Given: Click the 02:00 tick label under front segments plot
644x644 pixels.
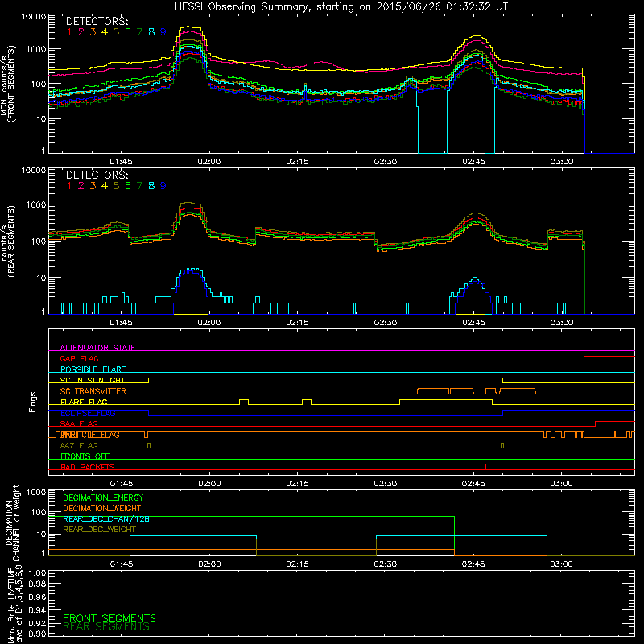Looking at the screenshot, I should tap(209, 162).
